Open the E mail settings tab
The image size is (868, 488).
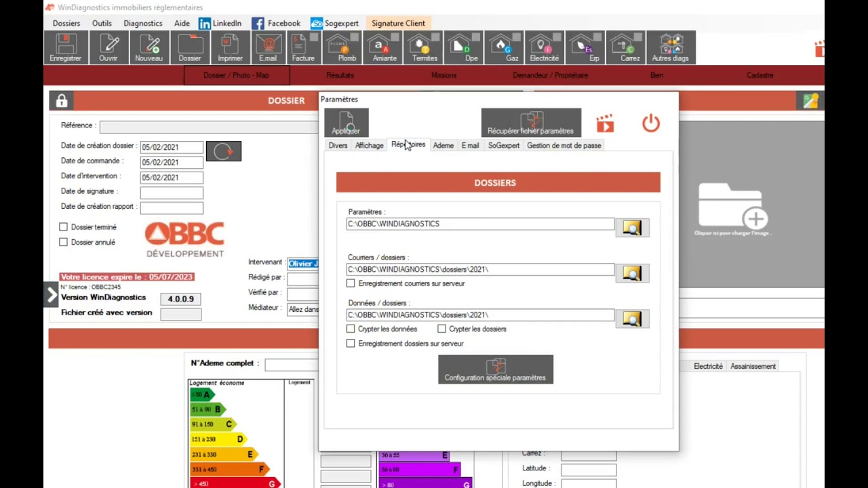coord(470,145)
